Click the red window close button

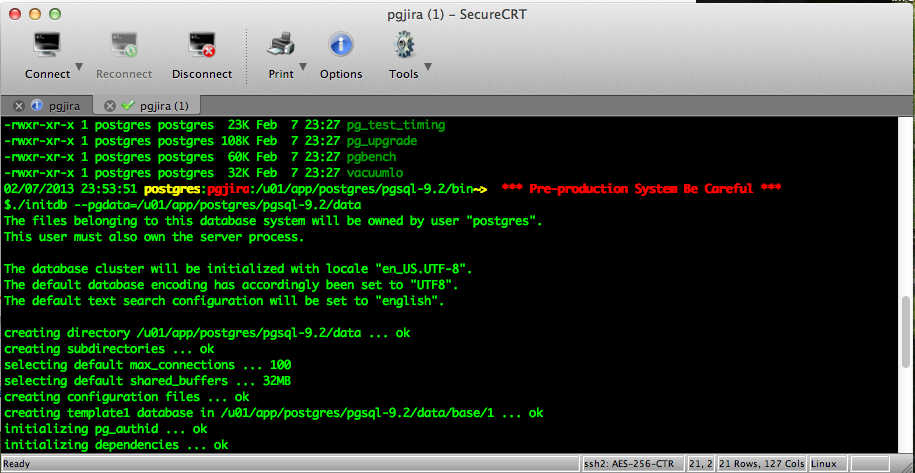click(x=15, y=14)
